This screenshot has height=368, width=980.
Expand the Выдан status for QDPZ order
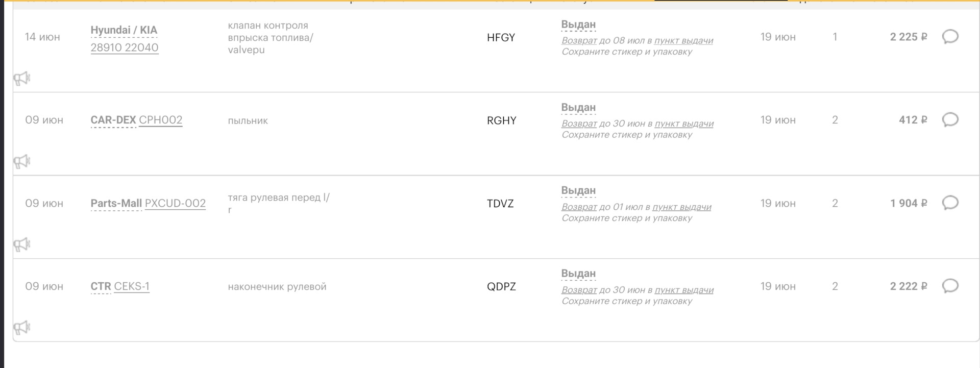coord(578,274)
